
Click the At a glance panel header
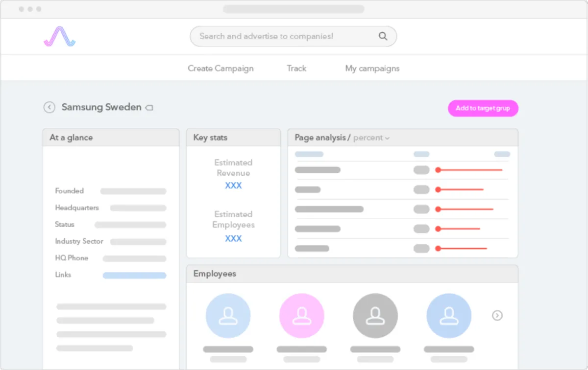tap(111, 138)
